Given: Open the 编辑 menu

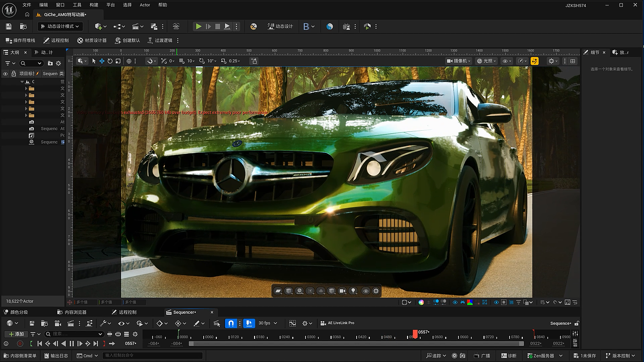Looking at the screenshot, I should (x=44, y=5).
